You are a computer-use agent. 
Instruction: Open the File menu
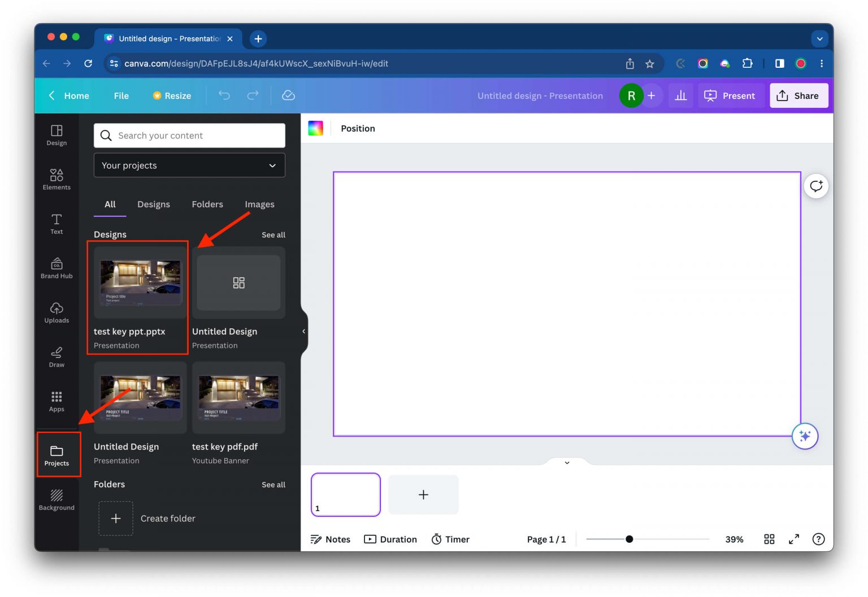tap(121, 95)
